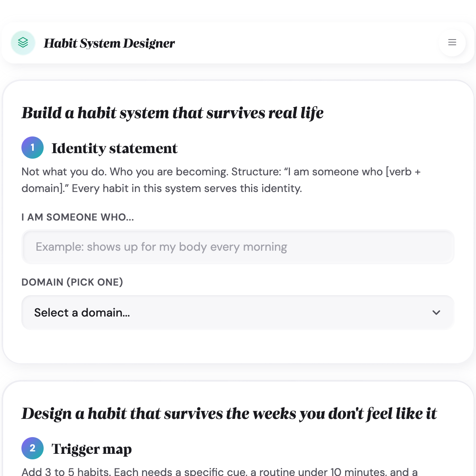
Task: Click the layers logo icon
Action: [23, 43]
